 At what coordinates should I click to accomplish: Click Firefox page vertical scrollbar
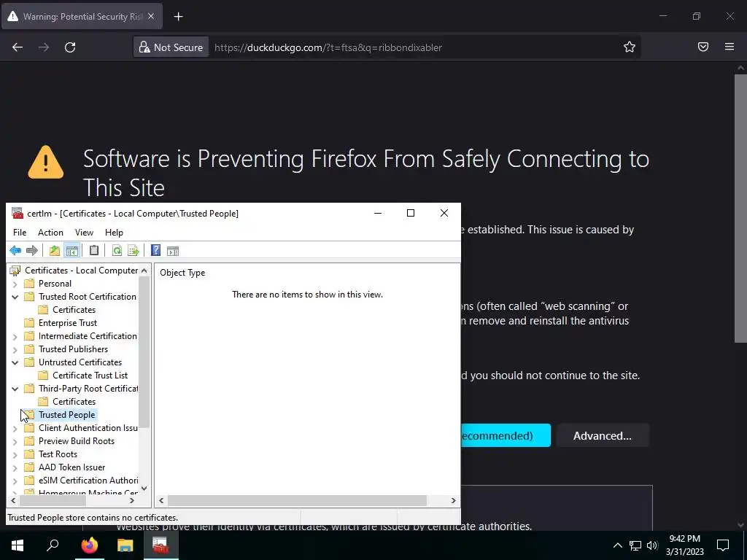coord(740,208)
